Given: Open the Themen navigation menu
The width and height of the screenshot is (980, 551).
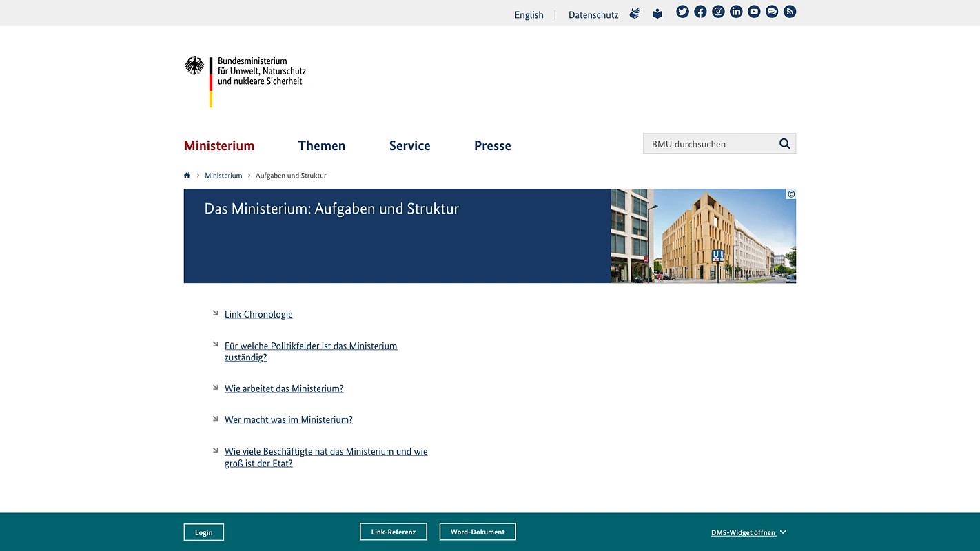Looking at the screenshot, I should [321, 145].
